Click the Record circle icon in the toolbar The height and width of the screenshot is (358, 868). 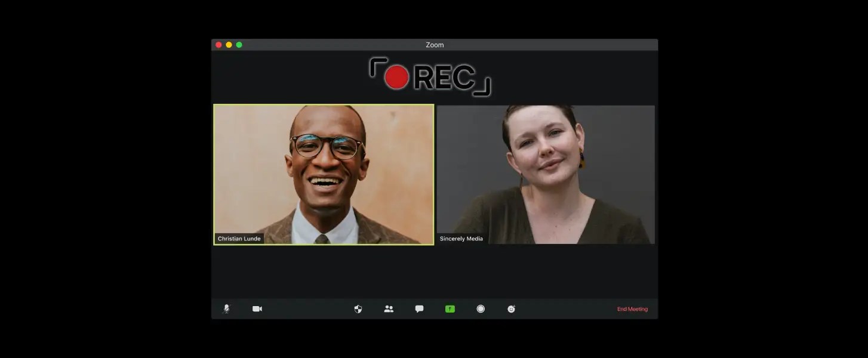point(481,308)
